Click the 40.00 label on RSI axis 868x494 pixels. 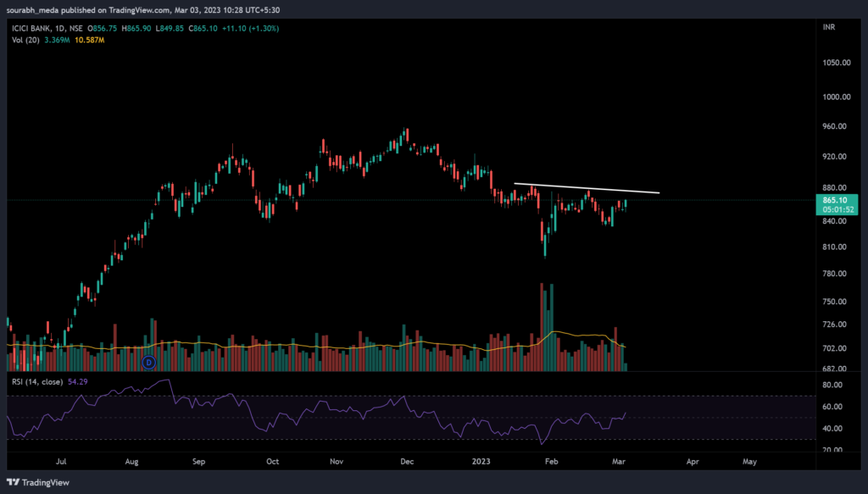(x=832, y=428)
